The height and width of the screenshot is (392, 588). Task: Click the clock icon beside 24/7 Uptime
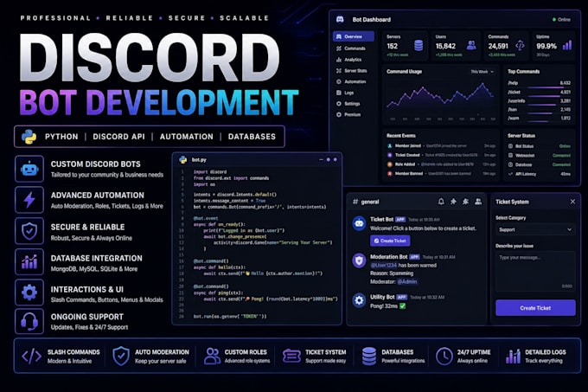444,356
